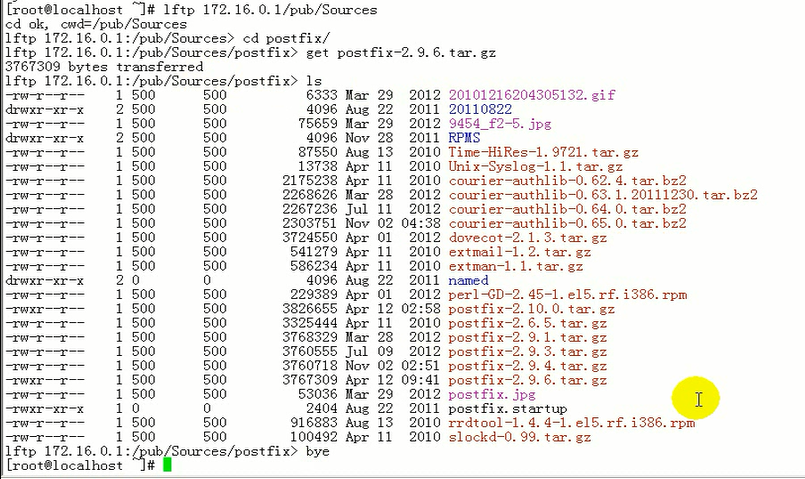This screenshot has height=479, width=805.
Task: Click the postfix.jpg filename
Action: (x=492, y=395)
